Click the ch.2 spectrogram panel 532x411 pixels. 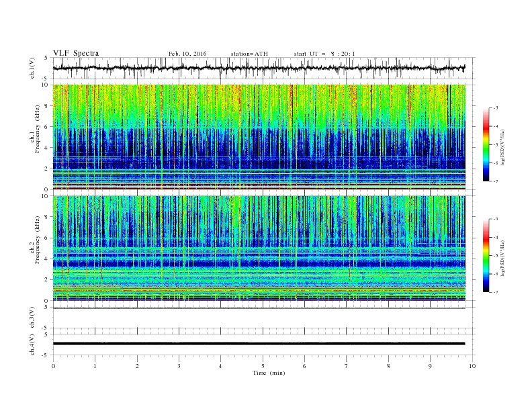pos(259,248)
